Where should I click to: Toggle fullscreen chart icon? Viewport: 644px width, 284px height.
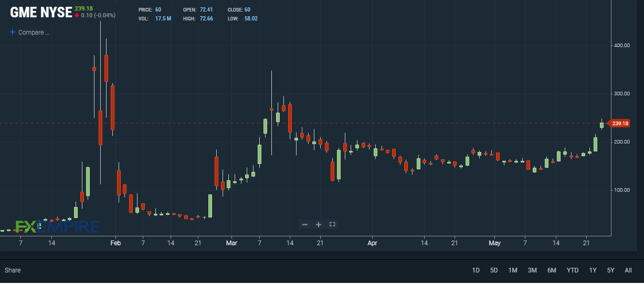coord(332,224)
